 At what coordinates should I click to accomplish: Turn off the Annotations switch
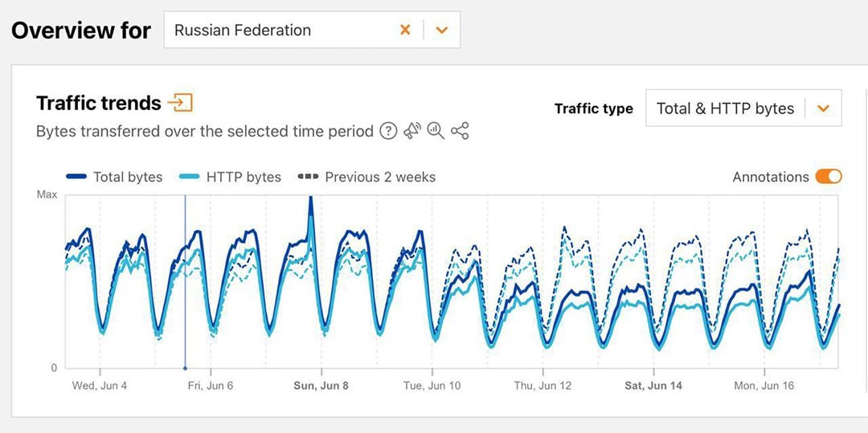(828, 177)
